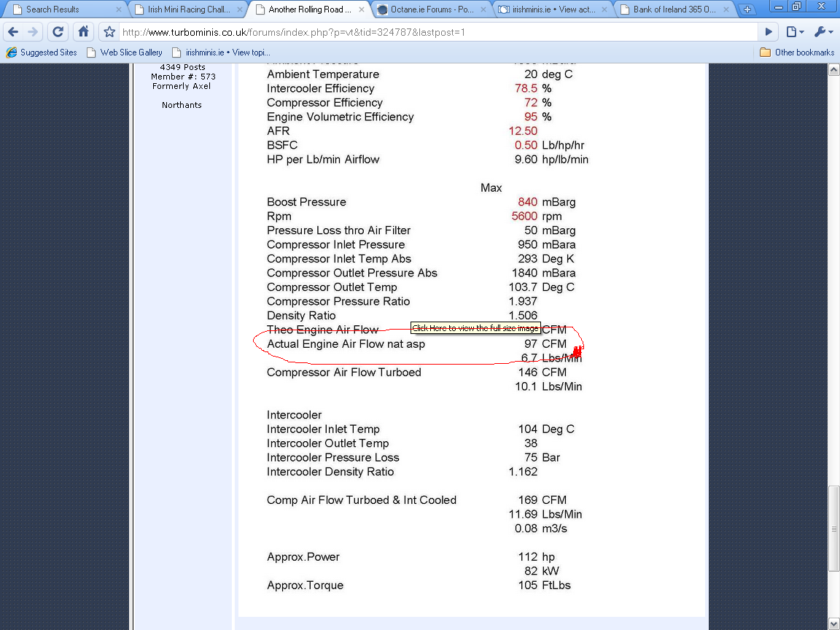Switch to Octane.ie Forums tab
This screenshot has height=630, width=840.
pos(432,9)
